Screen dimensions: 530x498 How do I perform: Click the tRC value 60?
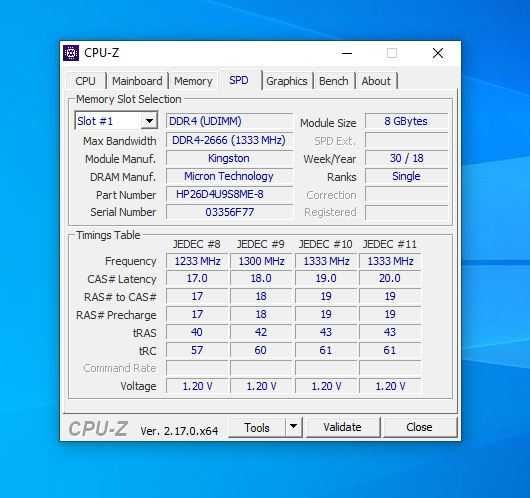click(261, 350)
